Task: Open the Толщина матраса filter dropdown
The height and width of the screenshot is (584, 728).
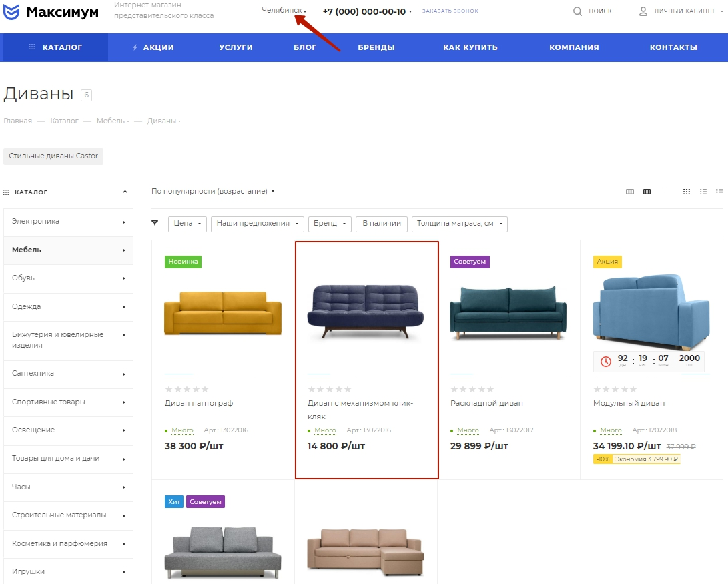Action: (460, 224)
